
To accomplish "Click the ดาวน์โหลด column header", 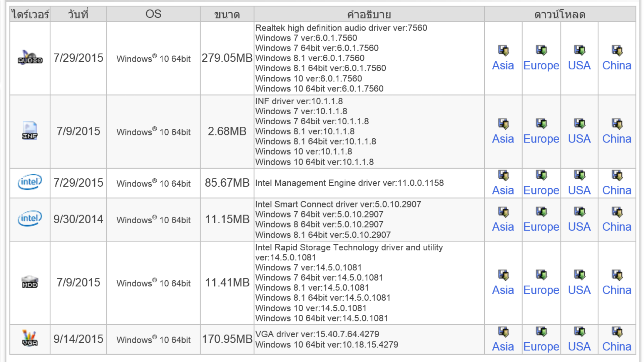I will click(x=560, y=14).
